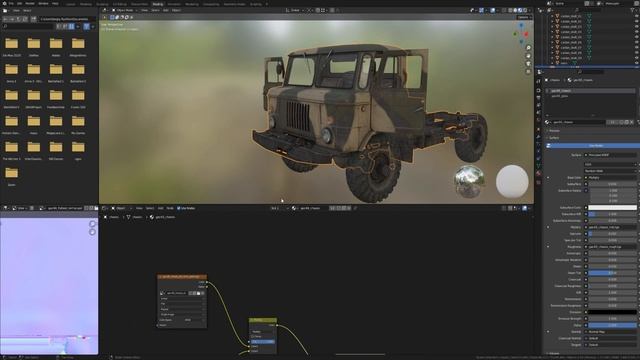Image resolution: width=640 pixels, height=360 pixels.
Task: Expand Metallic texture input row
Action: click(x=548, y=227)
